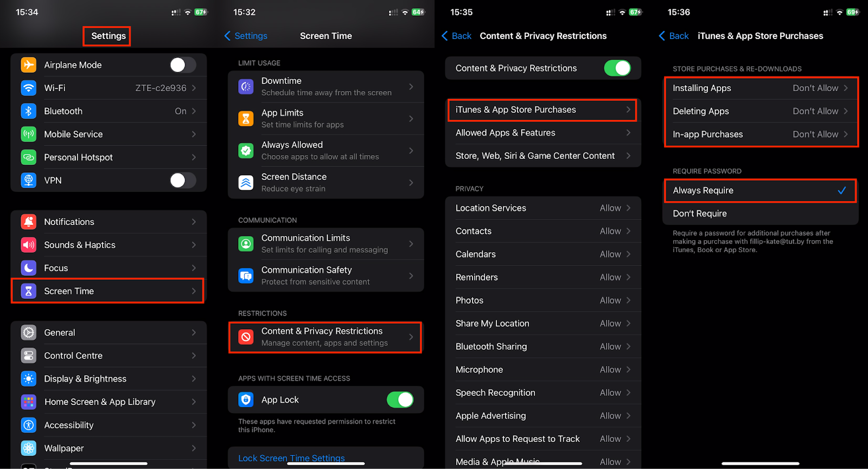
Task: Tap the App Lock shield icon
Action: pyautogui.click(x=246, y=400)
